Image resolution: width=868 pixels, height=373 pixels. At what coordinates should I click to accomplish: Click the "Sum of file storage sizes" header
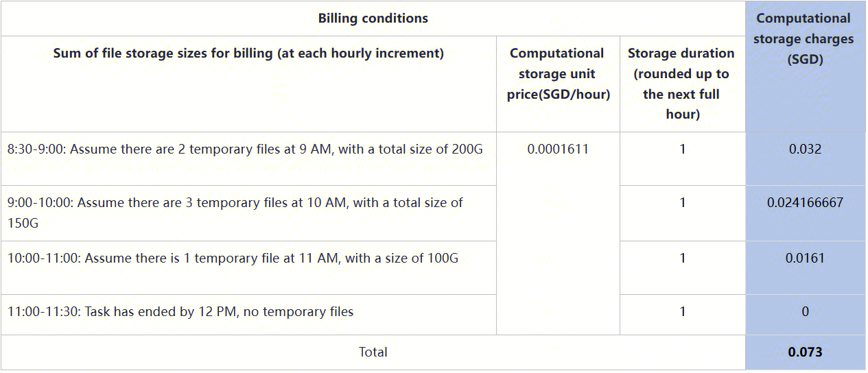tap(248, 53)
